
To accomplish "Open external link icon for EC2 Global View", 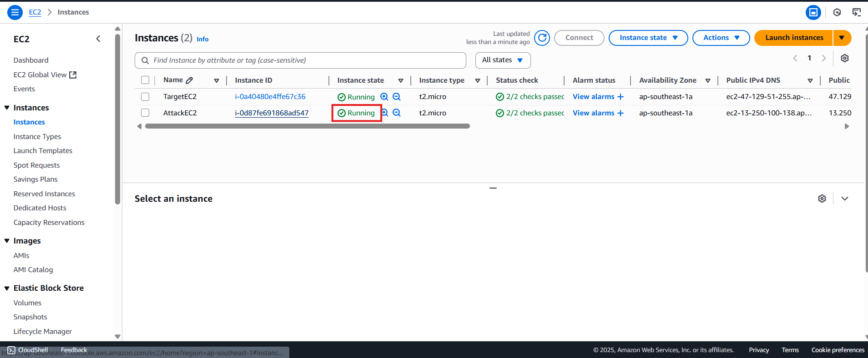I will pyautogui.click(x=73, y=75).
